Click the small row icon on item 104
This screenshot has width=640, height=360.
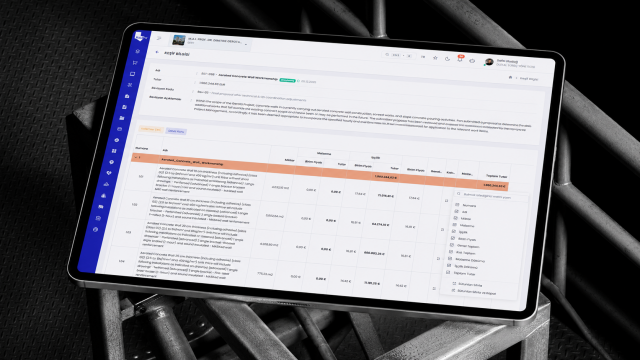[x=434, y=289]
